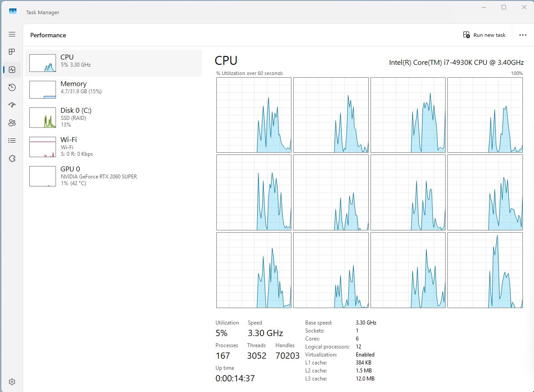This screenshot has width=534, height=392.
Task: Click the 4.7/31.9 GB (15%) memory usage text
Action: point(81,91)
